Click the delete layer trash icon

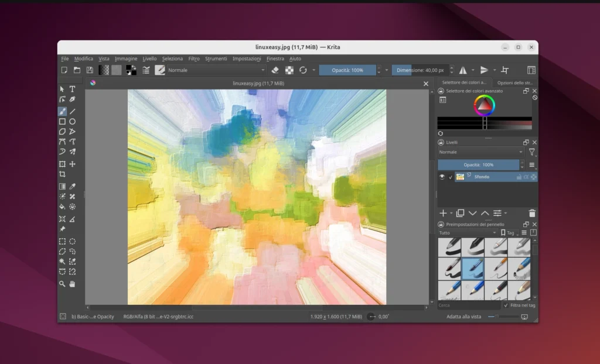click(x=532, y=213)
